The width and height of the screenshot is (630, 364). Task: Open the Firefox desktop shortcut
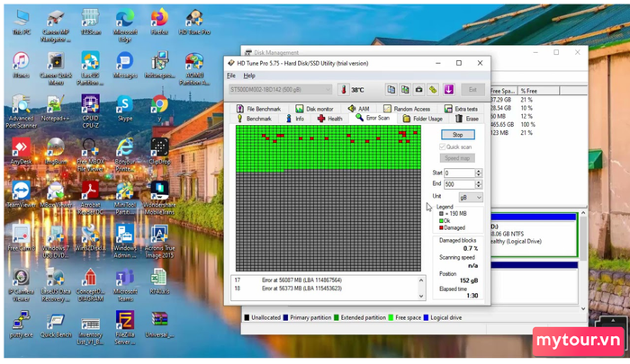(159, 22)
